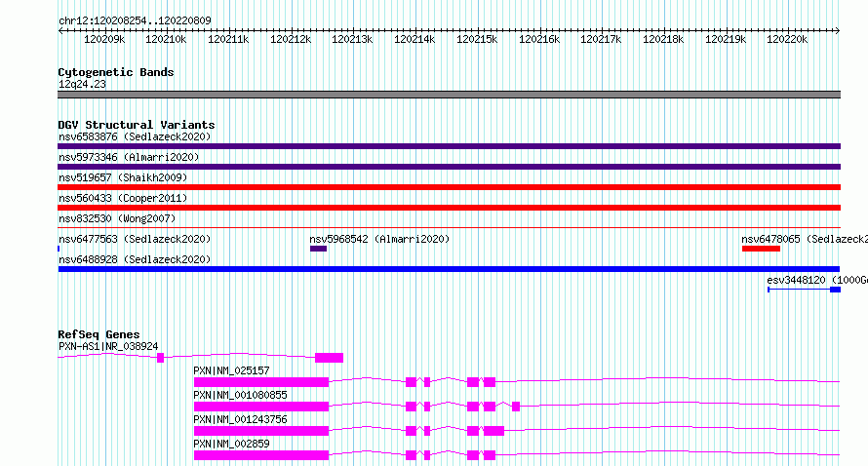Open variant nsv6477563 (Sedlazeck2020) label
Viewport: 868px width, 466px height.
pos(135,239)
